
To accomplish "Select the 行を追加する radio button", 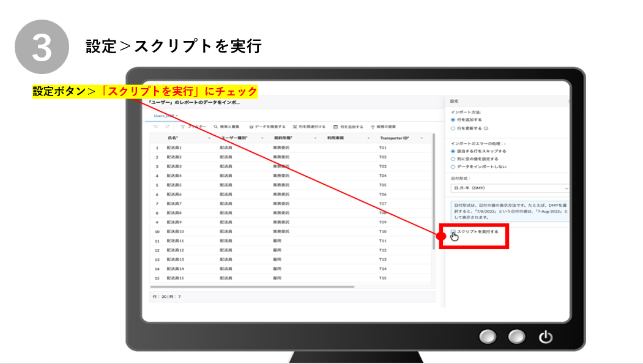I will (453, 120).
